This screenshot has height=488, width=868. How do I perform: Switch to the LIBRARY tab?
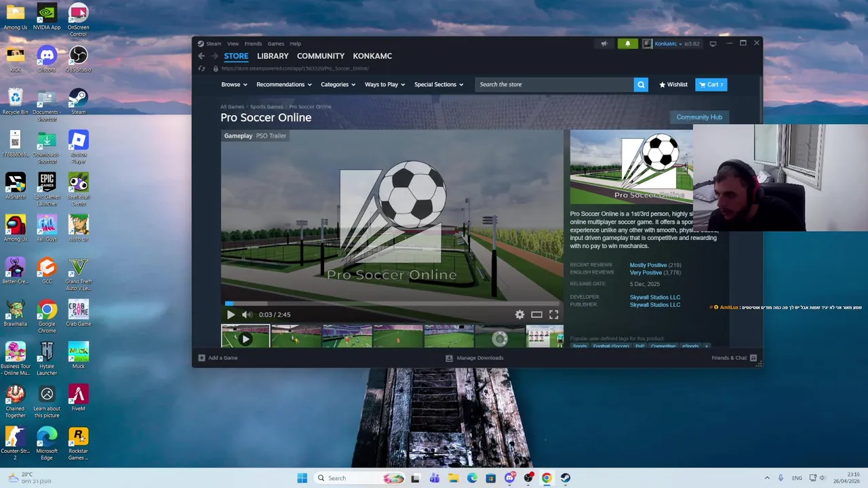273,56
